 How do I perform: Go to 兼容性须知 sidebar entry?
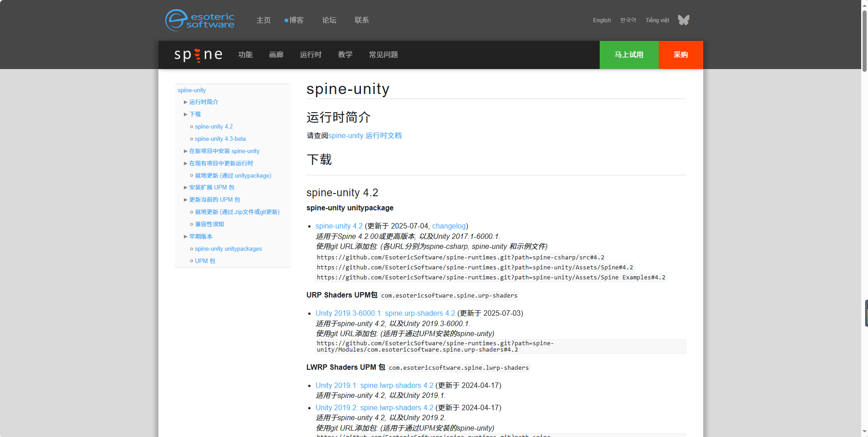(210, 224)
